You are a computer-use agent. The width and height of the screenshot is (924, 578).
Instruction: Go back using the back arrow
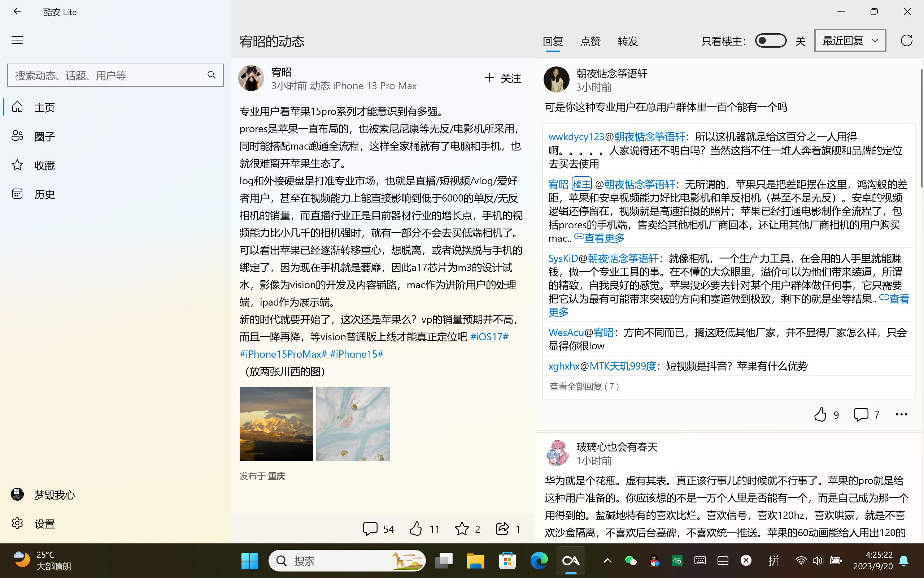(17, 12)
